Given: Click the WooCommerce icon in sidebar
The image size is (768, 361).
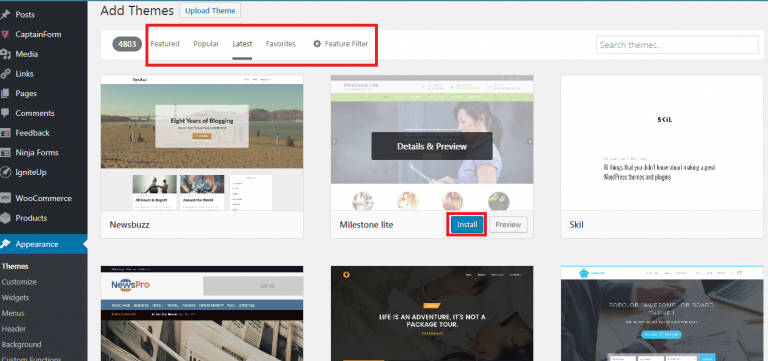Looking at the screenshot, I should tap(5, 198).
